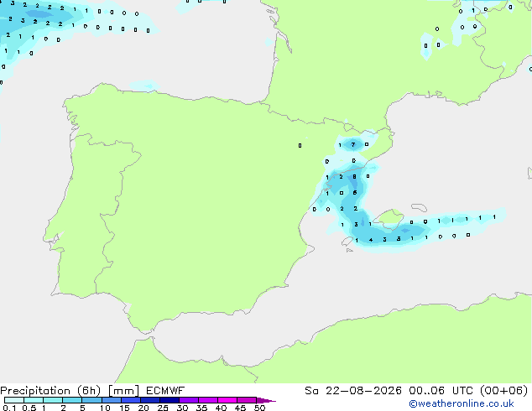Click the legend label '25'
532x411 pixels.
(x=163, y=408)
